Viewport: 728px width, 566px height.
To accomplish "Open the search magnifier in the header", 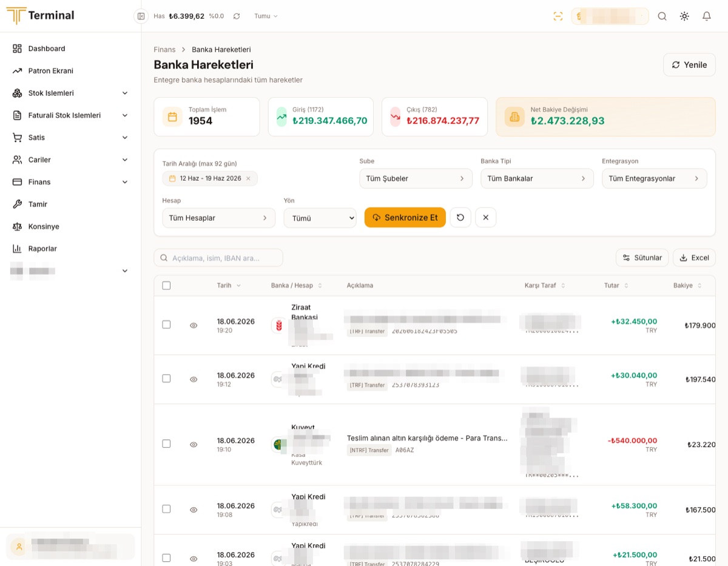I will (x=662, y=16).
